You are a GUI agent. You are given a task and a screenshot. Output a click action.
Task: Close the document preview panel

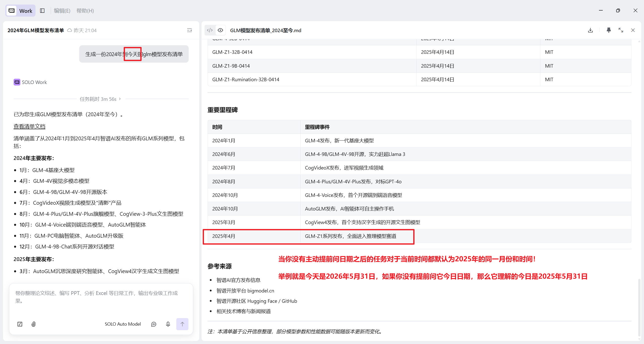[633, 30]
